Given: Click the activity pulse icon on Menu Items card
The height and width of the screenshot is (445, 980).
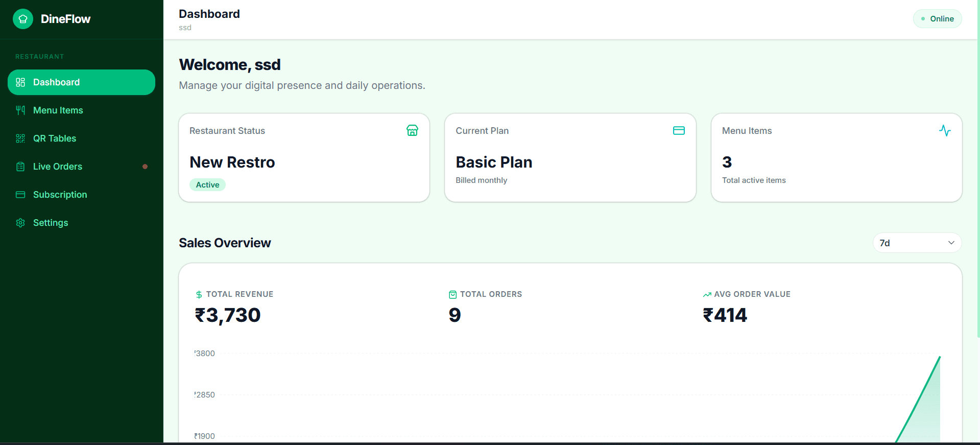Looking at the screenshot, I should coord(945,130).
